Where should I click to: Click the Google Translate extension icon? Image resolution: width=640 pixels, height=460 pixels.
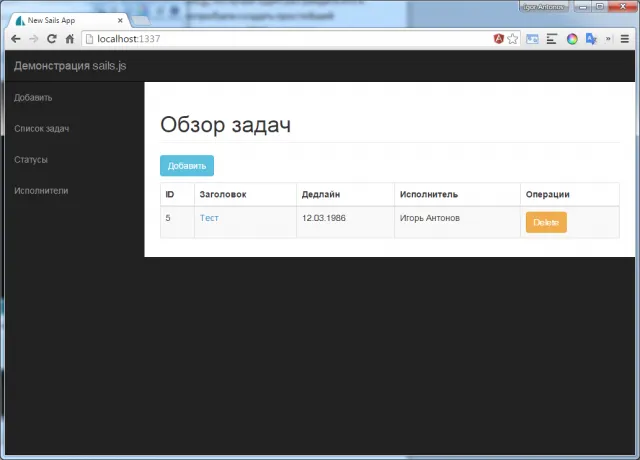(x=591, y=39)
